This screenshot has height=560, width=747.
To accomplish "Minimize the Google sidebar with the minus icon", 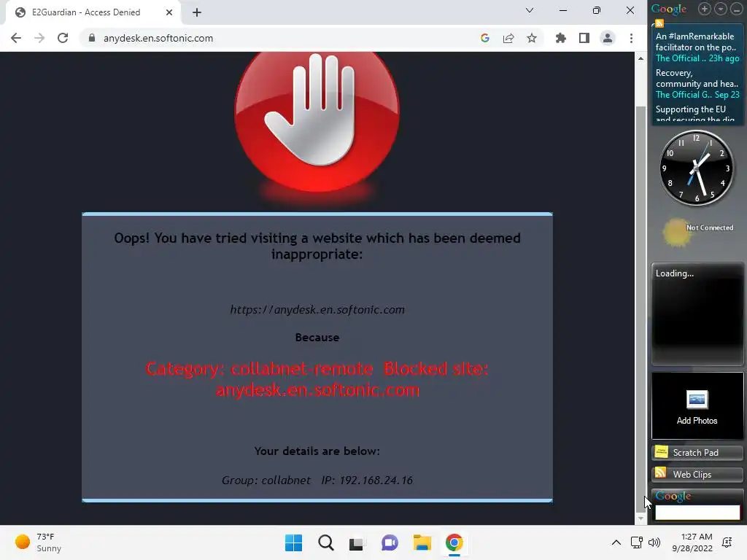I will (737, 9).
